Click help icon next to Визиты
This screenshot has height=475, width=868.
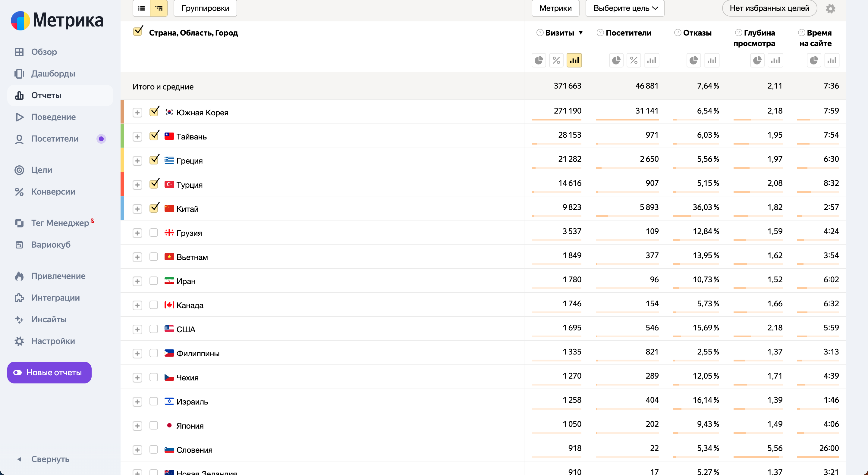click(540, 33)
